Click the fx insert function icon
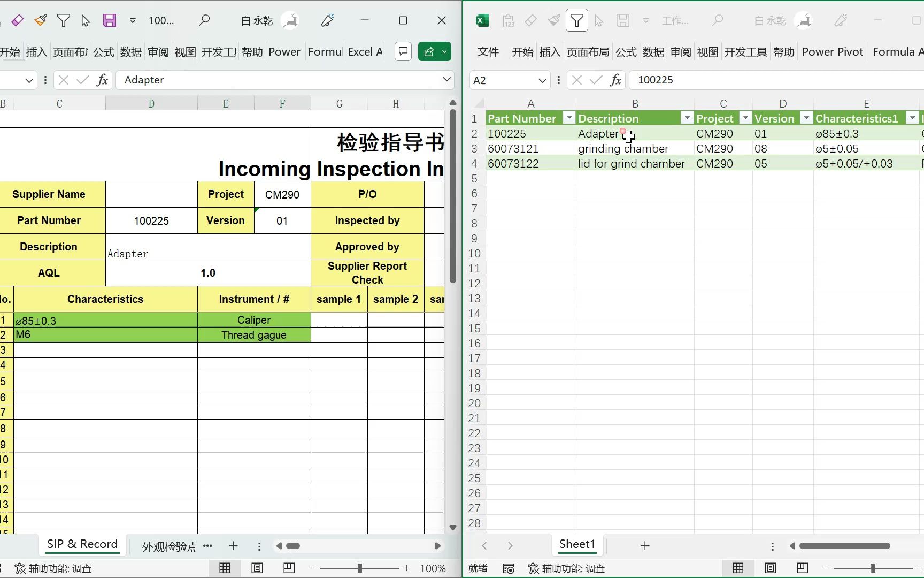Viewport: 924px width, 578px height. click(x=102, y=80)
